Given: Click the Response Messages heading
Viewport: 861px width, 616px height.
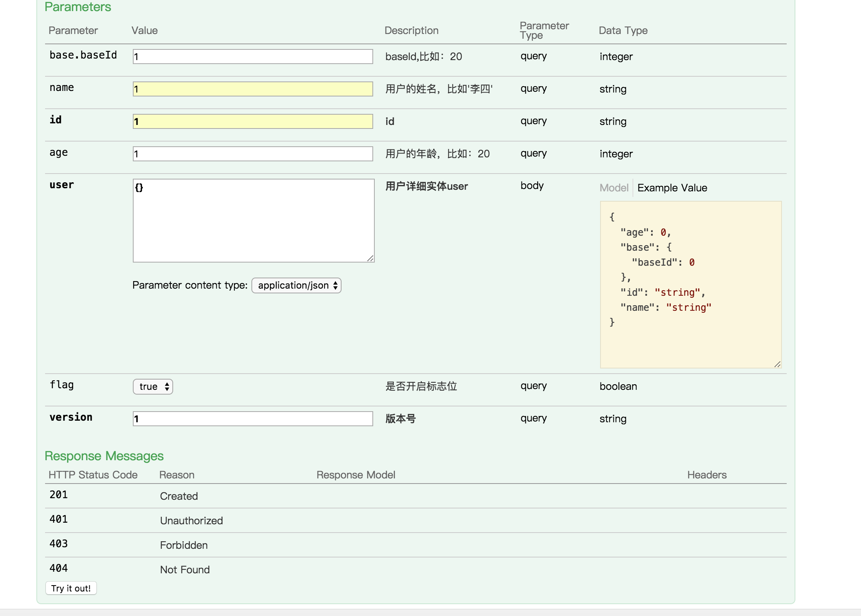Looking at the screenshot, I should coord(104,456).
